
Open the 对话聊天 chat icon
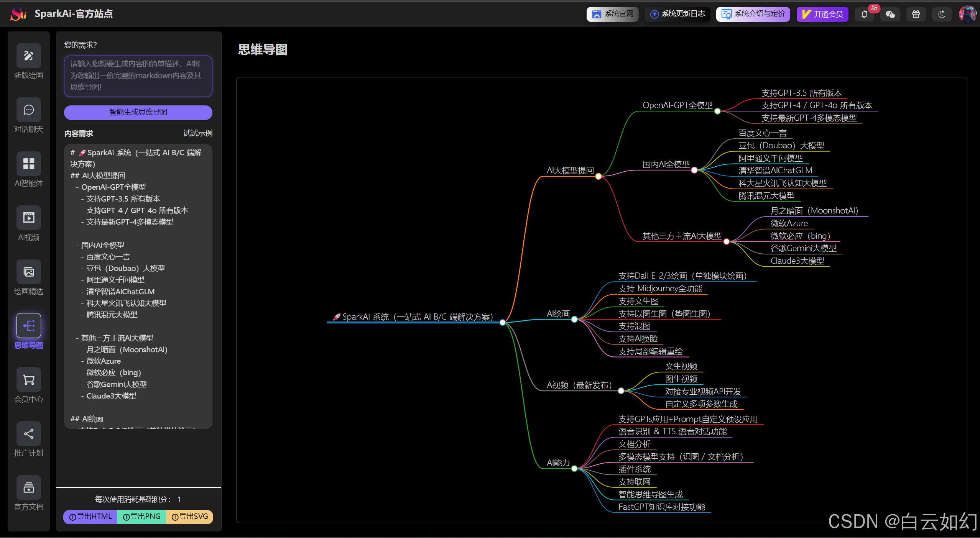click(29, 110)
